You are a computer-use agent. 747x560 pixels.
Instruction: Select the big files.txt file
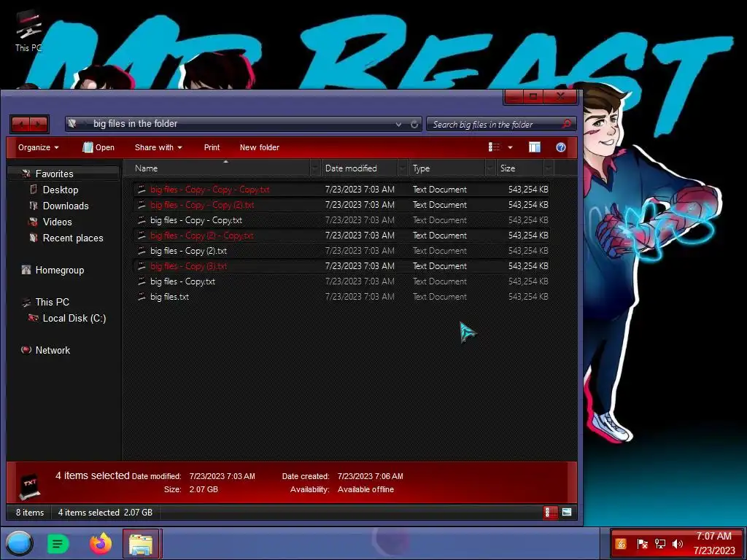[341, 297]
